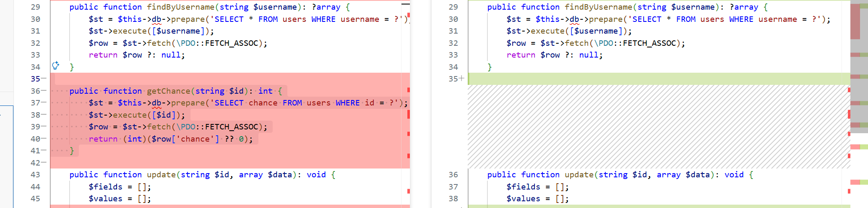The image size is (868, 208).
Task: Click findByUsername in the right diff pane
Action: tap(598, 7)
